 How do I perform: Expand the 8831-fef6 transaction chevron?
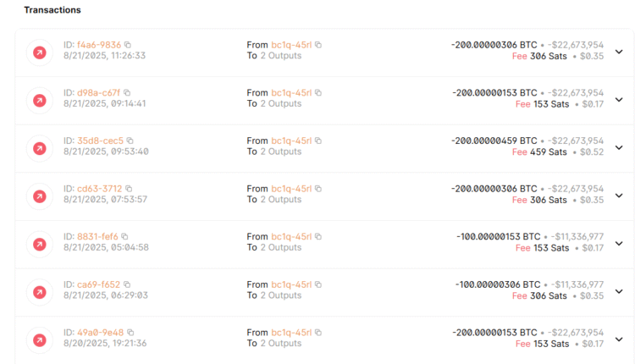[618, 244]
